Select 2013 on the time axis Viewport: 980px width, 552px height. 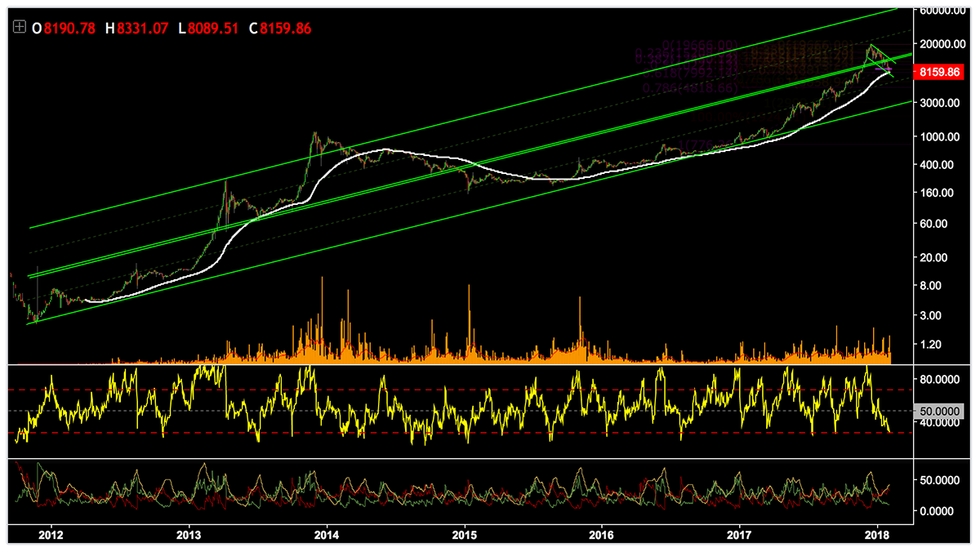click(189, 534)
